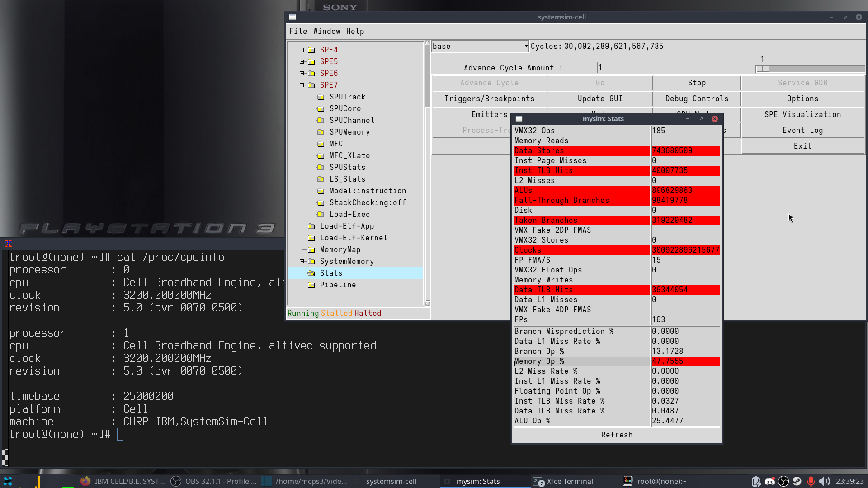The width and height of the screenshot is (868, 488).
Task: Open Debug Controls
Action: (697, 99)
